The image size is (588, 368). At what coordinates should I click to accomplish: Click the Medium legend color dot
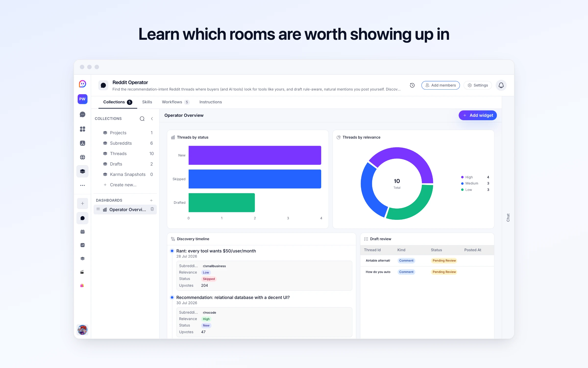(462, 184)
